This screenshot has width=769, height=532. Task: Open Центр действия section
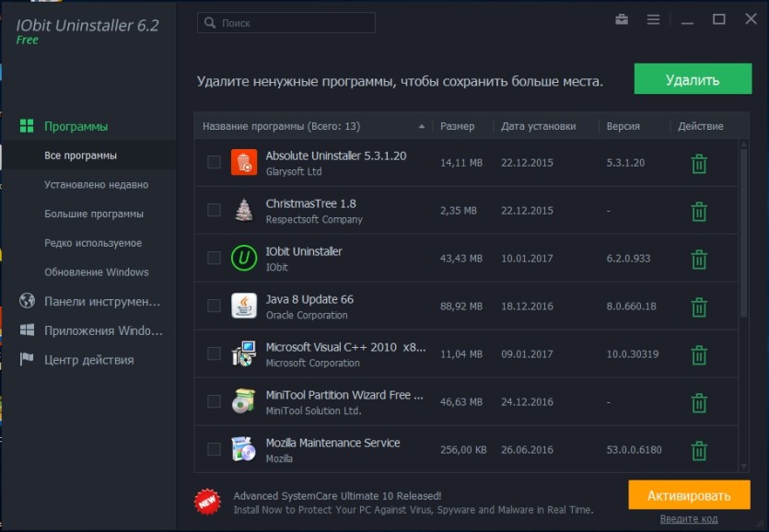(88, 359)
